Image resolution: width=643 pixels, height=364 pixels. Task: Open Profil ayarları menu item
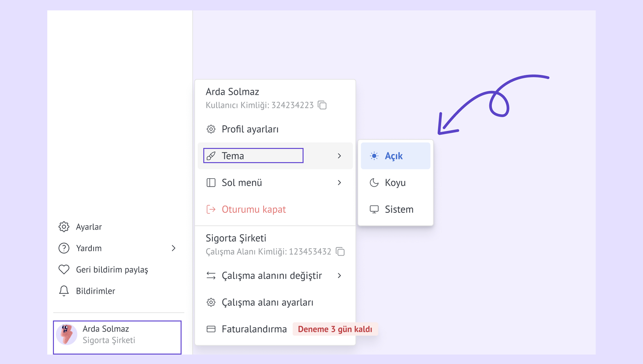250,129
